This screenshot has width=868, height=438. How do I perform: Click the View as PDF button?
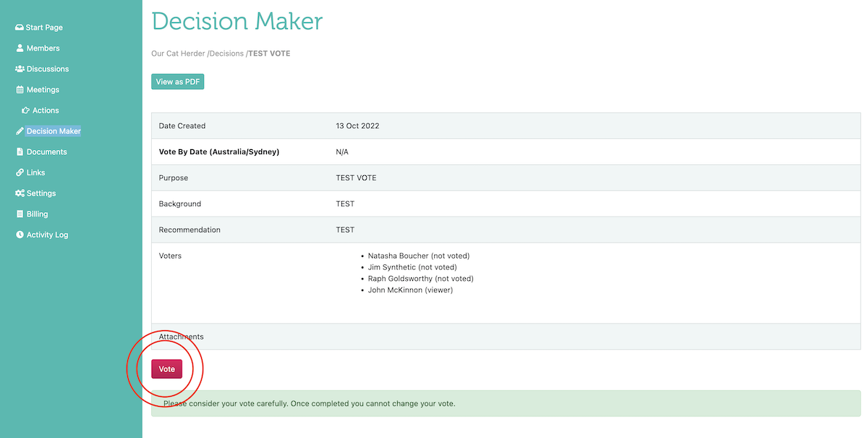pyautogui.click(x=177, y=81)
